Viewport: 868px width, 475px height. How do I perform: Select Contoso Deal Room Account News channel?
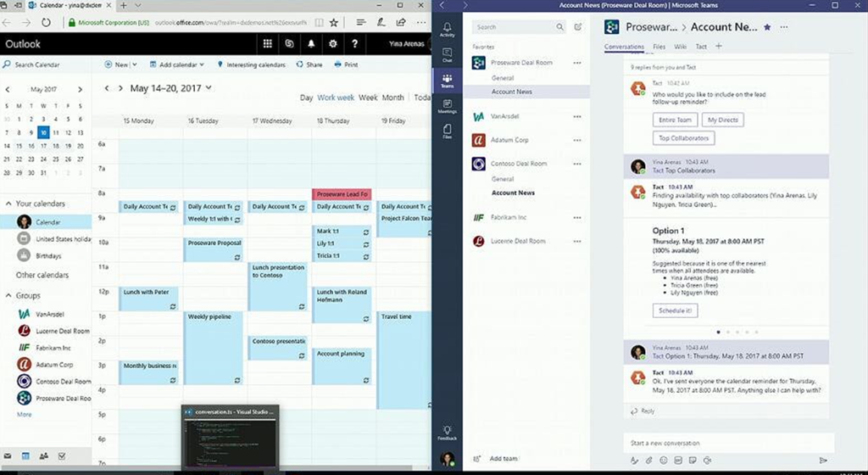pos(513,193)
